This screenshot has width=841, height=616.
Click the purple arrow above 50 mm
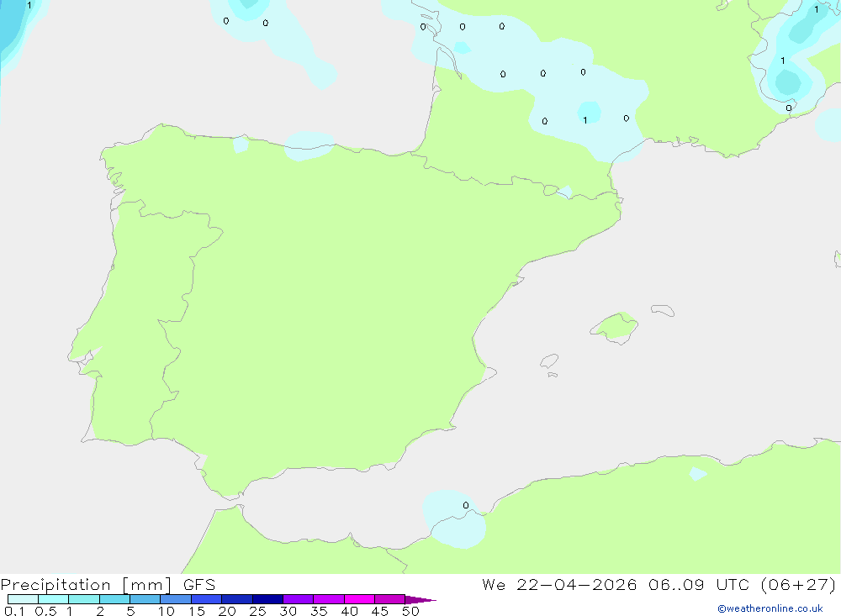coord(420,600)
